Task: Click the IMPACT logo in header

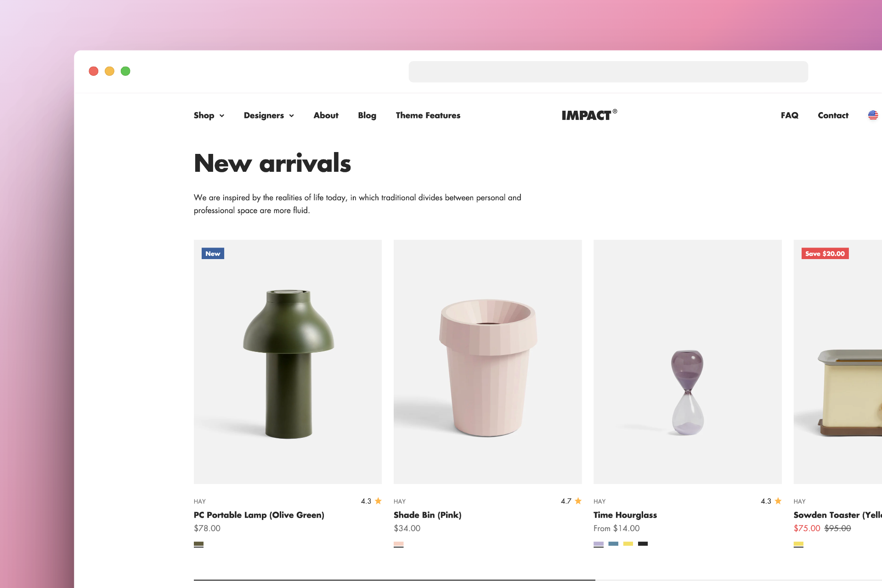Action: point(589,115)
